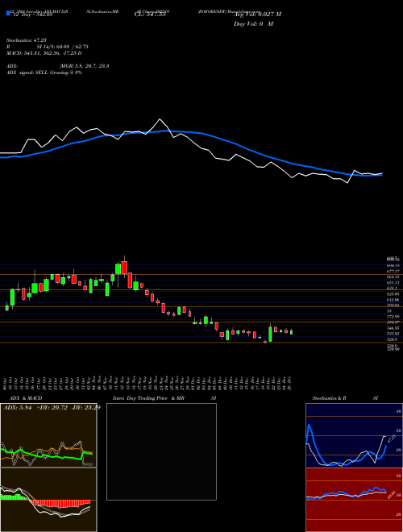Screen dimensions: 403x532
Task: Click the 690.19 price axis label
Action: click(393, 266)
